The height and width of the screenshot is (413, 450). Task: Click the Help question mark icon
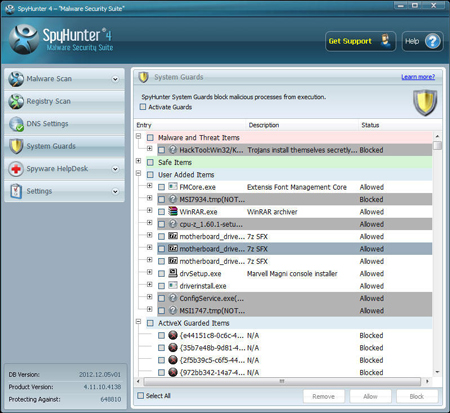pyautogui.click(x=433, y=41)
